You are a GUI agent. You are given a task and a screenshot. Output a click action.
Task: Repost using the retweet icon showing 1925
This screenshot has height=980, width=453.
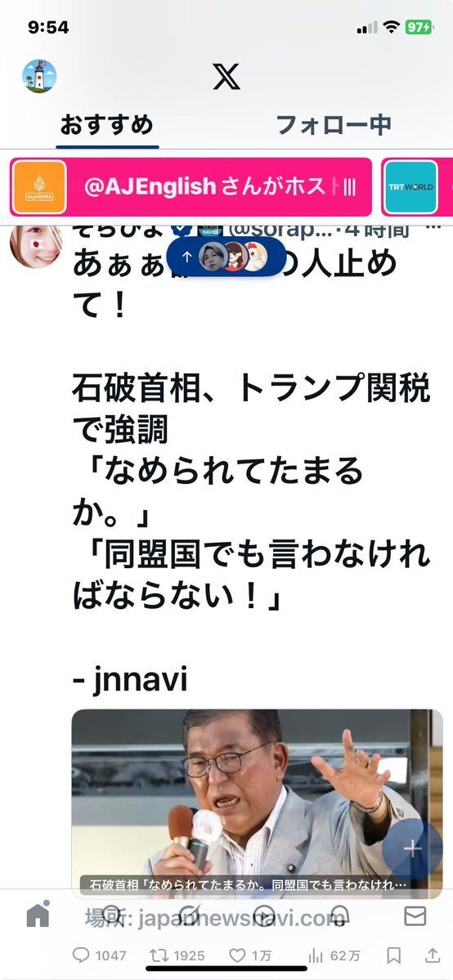pos(177,955)
